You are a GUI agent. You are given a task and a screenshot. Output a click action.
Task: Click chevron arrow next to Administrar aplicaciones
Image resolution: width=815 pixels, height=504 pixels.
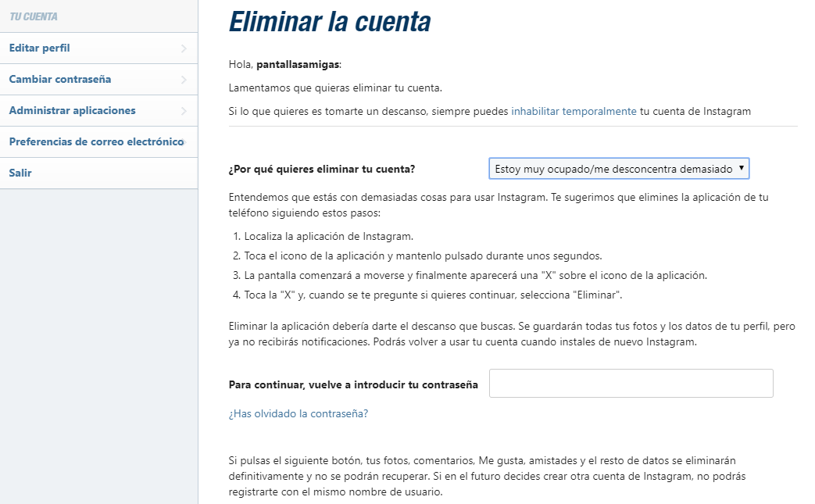click(x=184, y=111)
